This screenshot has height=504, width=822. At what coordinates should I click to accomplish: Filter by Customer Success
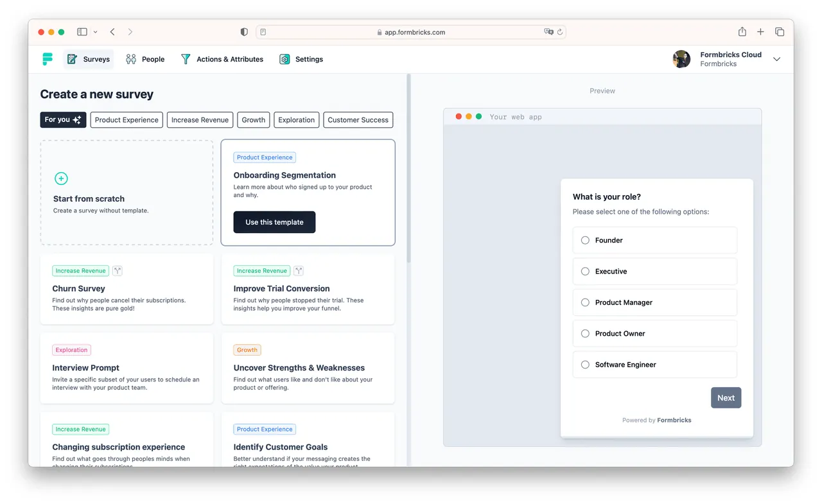point(358,120)
